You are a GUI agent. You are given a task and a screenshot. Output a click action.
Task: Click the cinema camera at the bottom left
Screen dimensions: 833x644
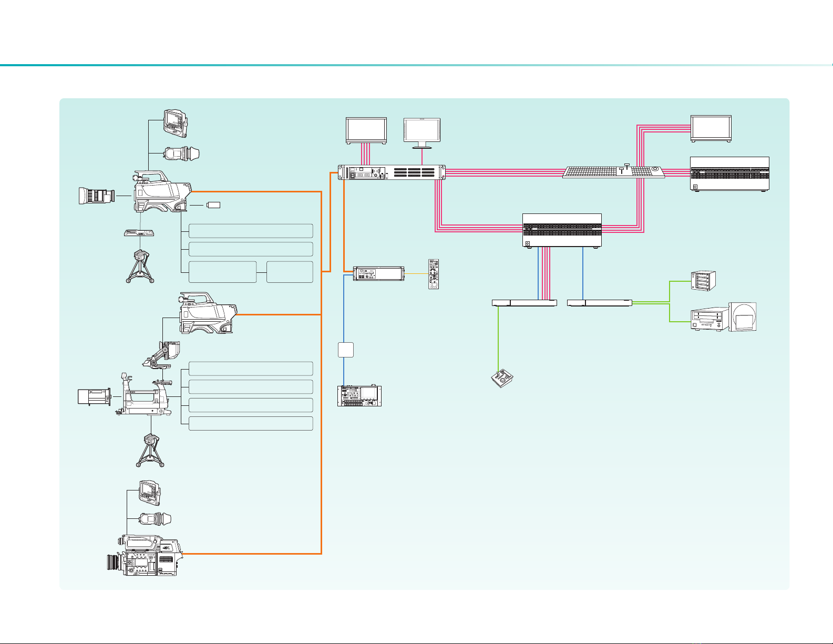tap(145, 555)
